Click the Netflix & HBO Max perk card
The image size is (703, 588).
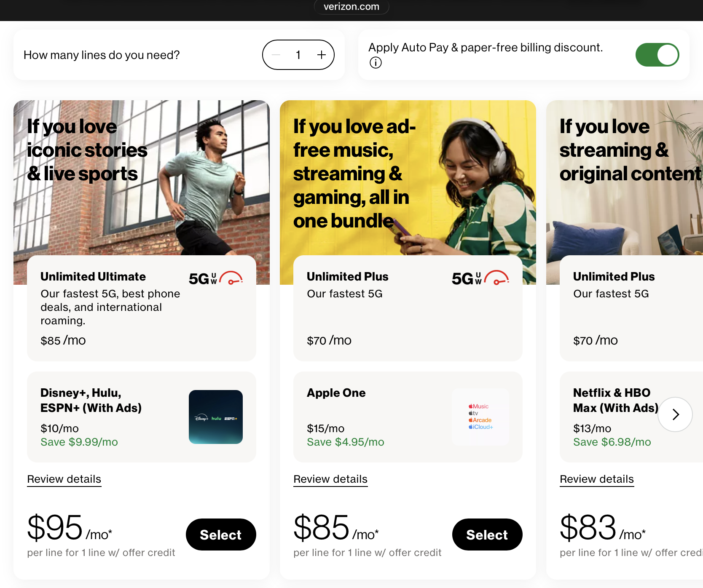pyautogui.click(x=631, y=417)
